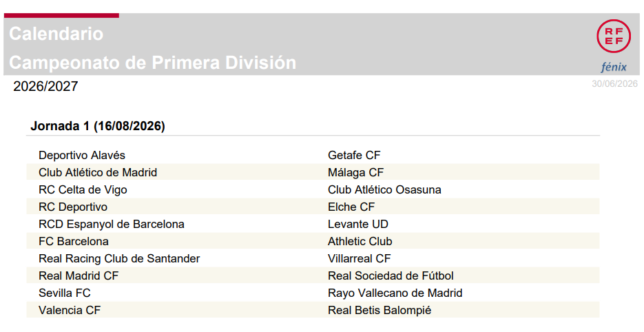Click Rayo Vallecano de Madrid entry
The width and height of the screenshot is (644, 332).
click(x=395, y=293)
